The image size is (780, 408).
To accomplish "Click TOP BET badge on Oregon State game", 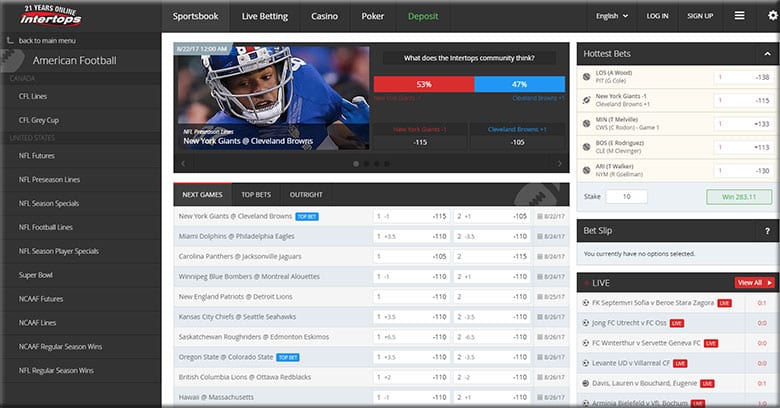I will coord(288,357).
